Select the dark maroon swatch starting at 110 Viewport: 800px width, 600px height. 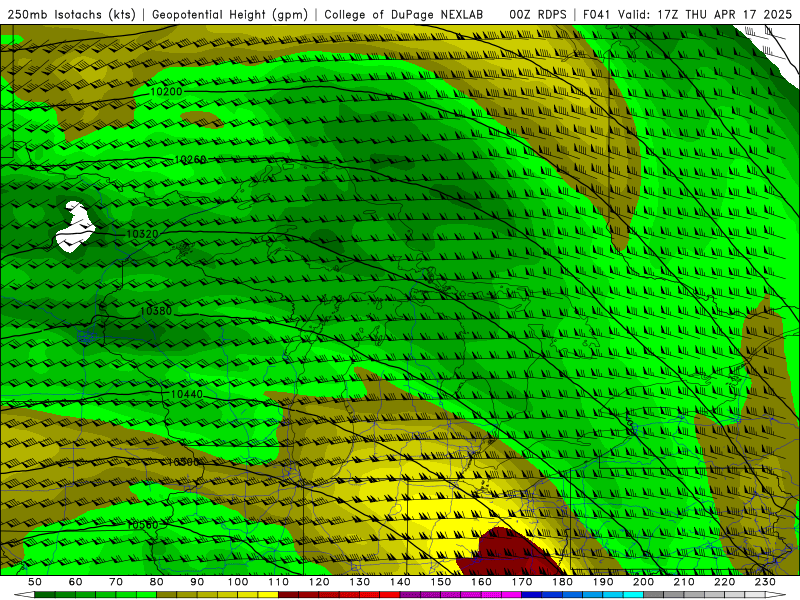point(288,595)
